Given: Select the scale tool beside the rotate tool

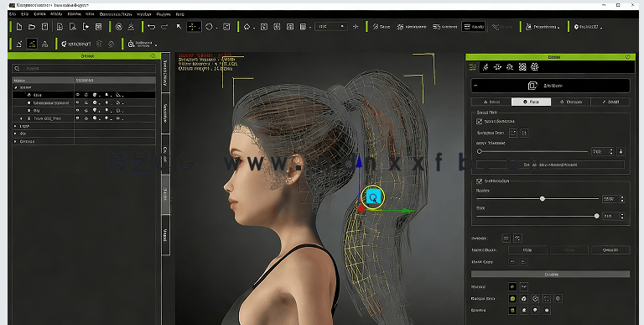Looking at the screenshot, I should [226, 27].
